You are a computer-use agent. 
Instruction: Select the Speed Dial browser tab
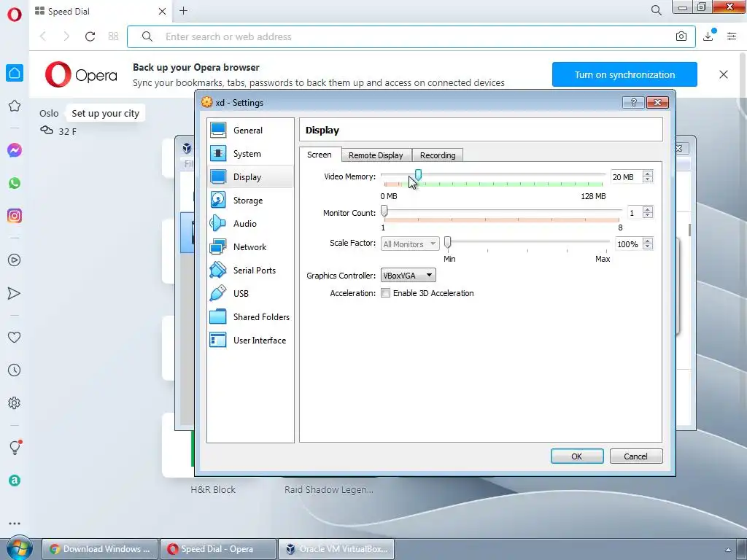point(101,12)
